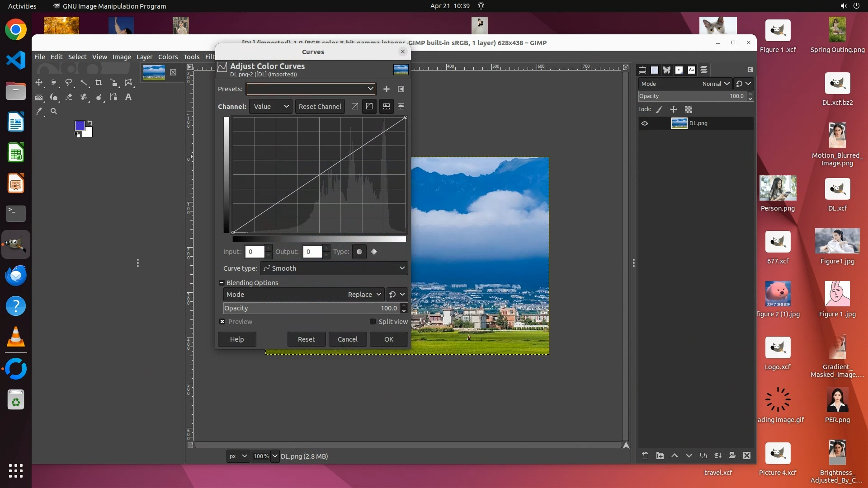Open the Layer menu

click(144, 57)
